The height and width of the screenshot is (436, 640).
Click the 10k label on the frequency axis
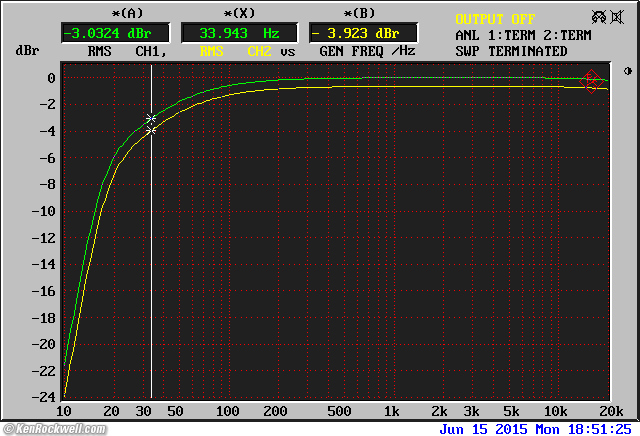(x=556, y=412)
